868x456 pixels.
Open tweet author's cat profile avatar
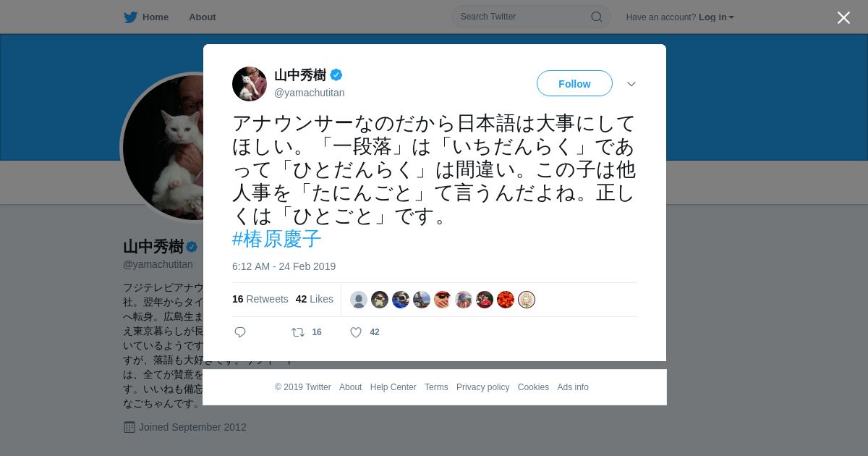coord(250,84)
